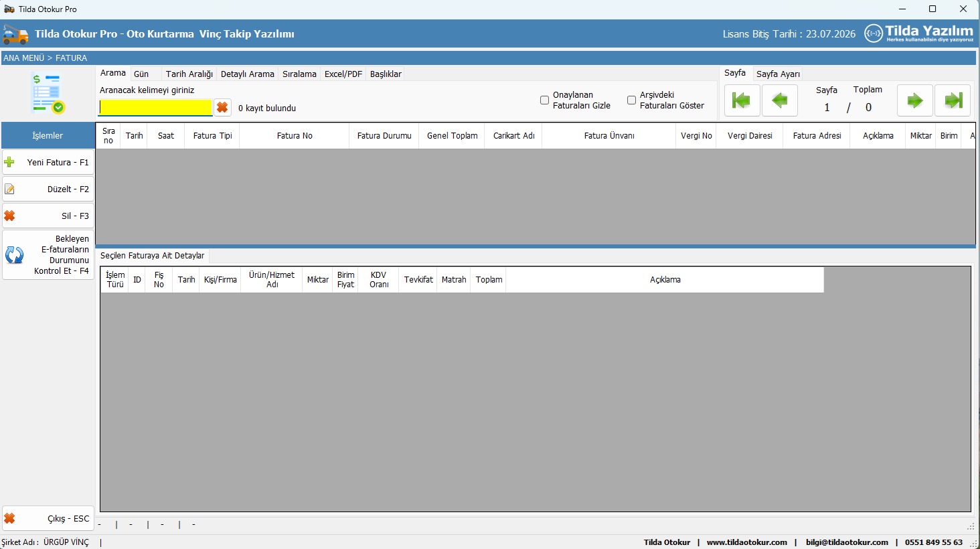The width and height of the screenshot is (980, 549).
Task: Enable Onaylanan Faturaları Gizle checkbox
Action: pos(544,100)
